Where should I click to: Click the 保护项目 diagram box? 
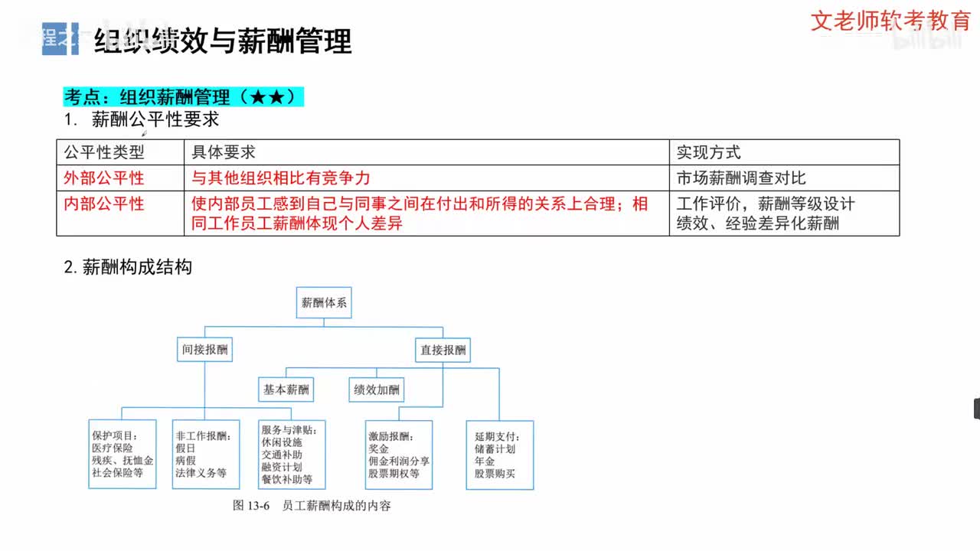[x=122, y=455]
